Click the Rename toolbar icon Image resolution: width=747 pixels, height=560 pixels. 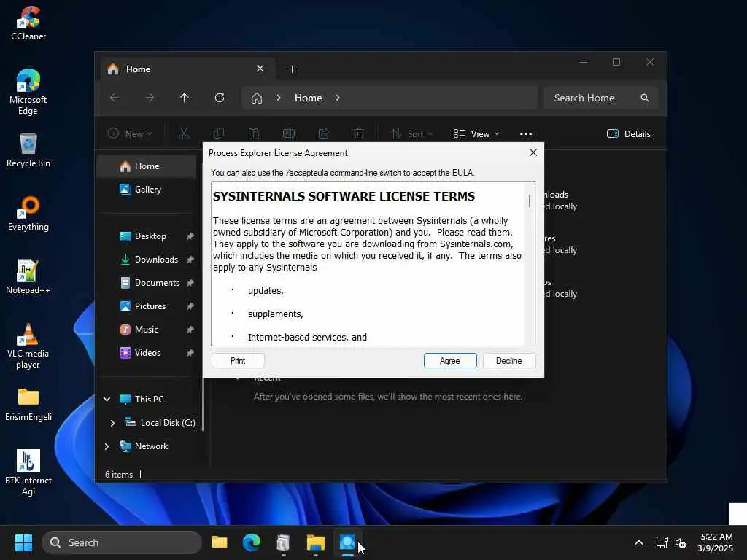(x=289, y=134)
